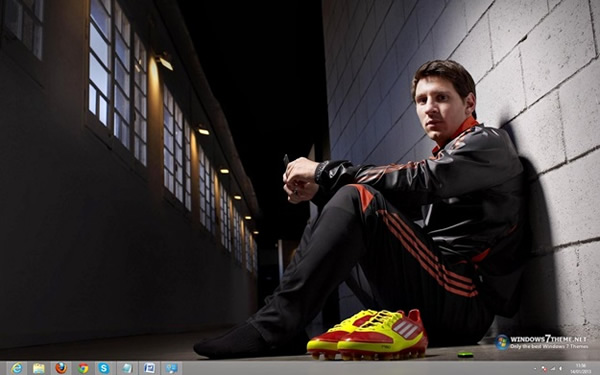Show hidden system tray icons arrow
The width and height of the screenshot is (600, 375).
coord(535,368)
